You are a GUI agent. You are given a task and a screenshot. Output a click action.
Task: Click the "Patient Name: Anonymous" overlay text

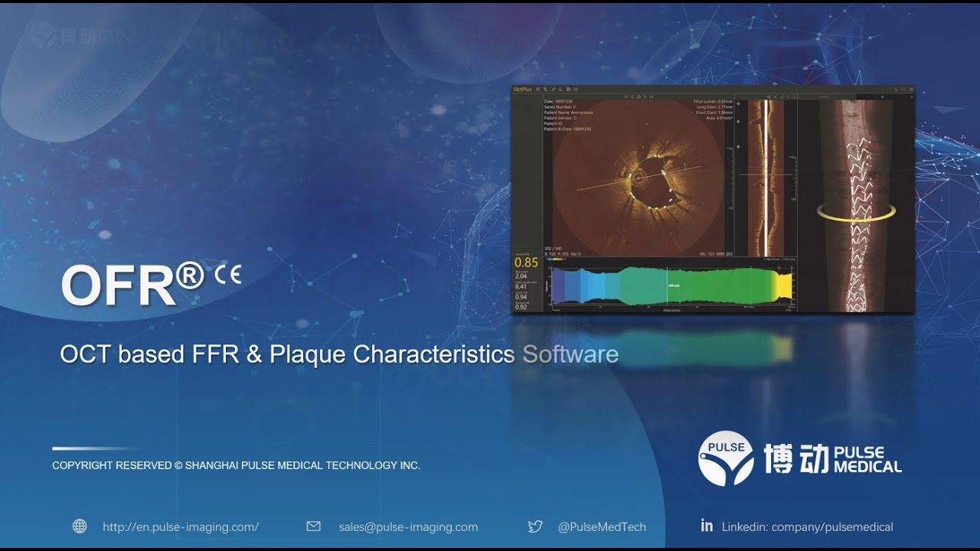point(568,112)
